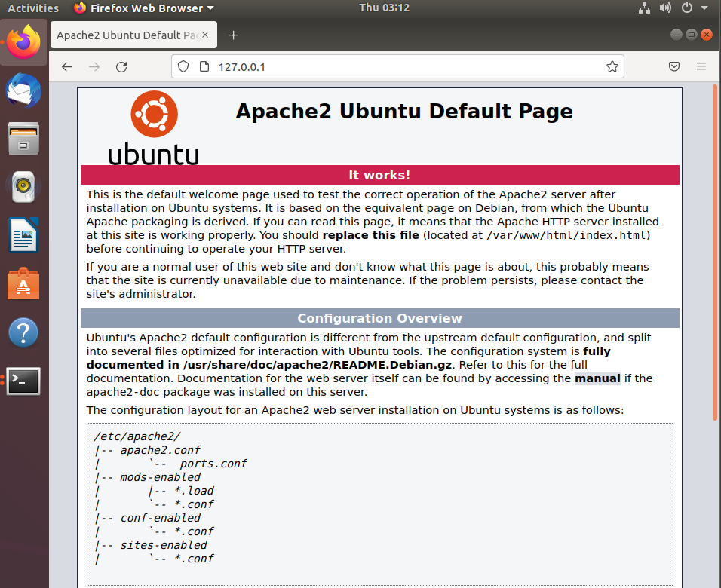The image size is (721, 588).
Task: Open Help from the dock
Action: 23,332
